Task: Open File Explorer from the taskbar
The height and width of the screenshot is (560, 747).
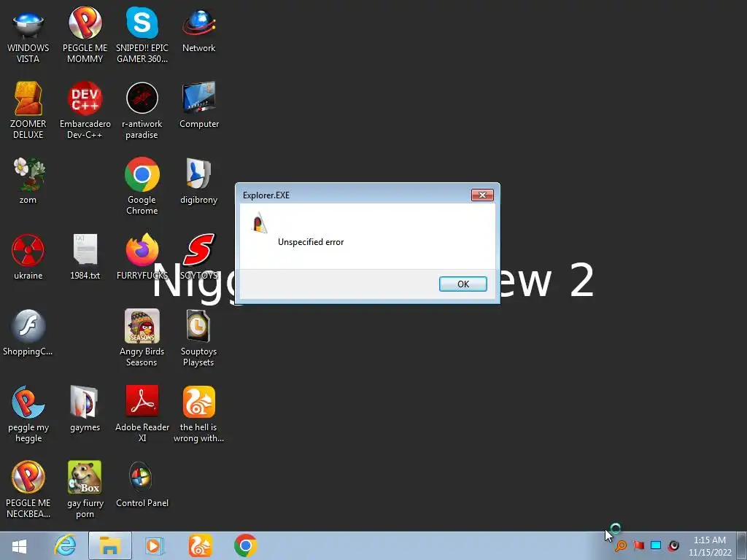Action: pos(109,545)
